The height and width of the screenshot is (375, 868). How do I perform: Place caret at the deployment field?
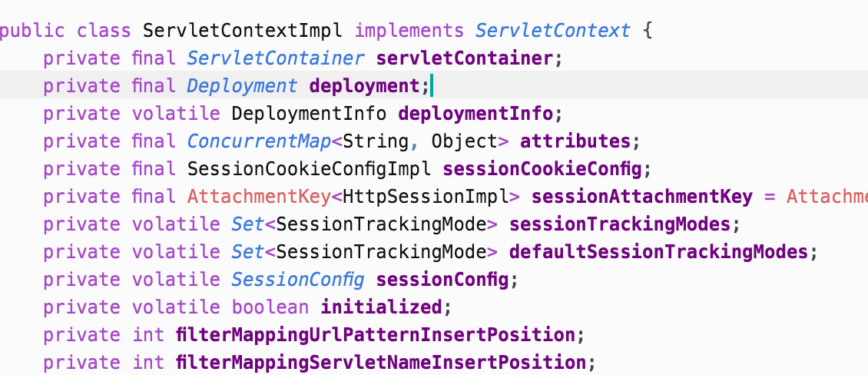coord(364,86)
